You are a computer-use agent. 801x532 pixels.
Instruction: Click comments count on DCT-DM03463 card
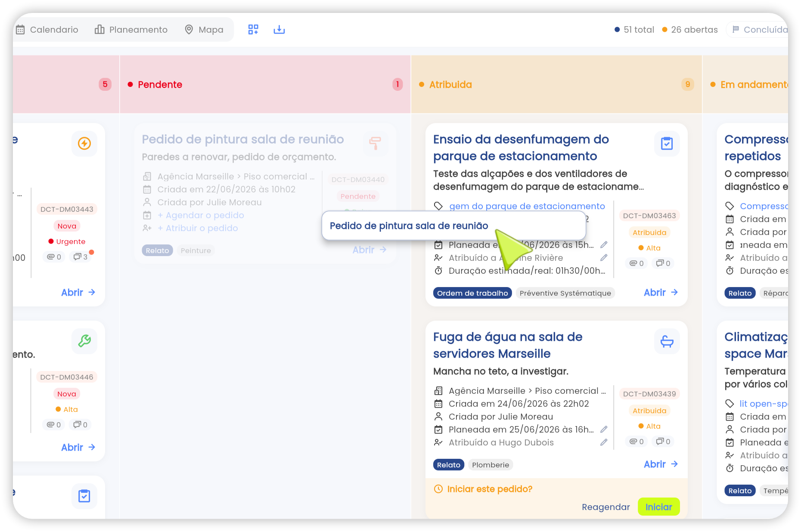[663, 263]
